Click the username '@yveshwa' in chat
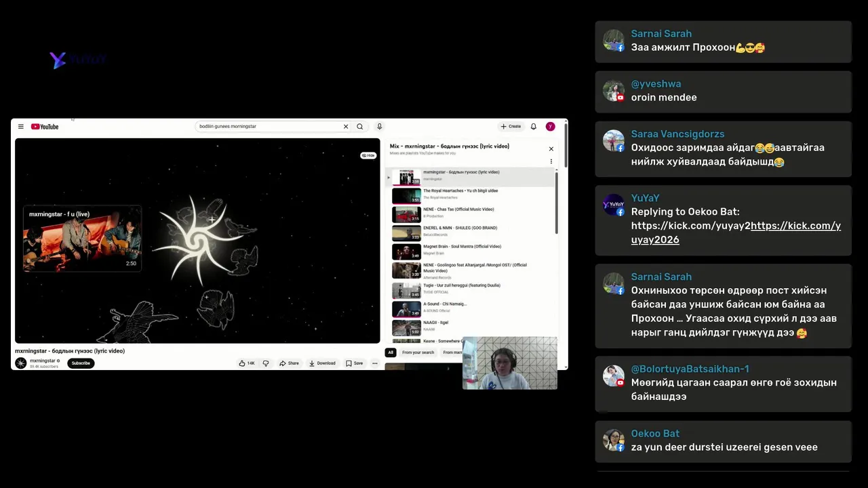Viewport: 868px width, 488px height. pos(656,84)
